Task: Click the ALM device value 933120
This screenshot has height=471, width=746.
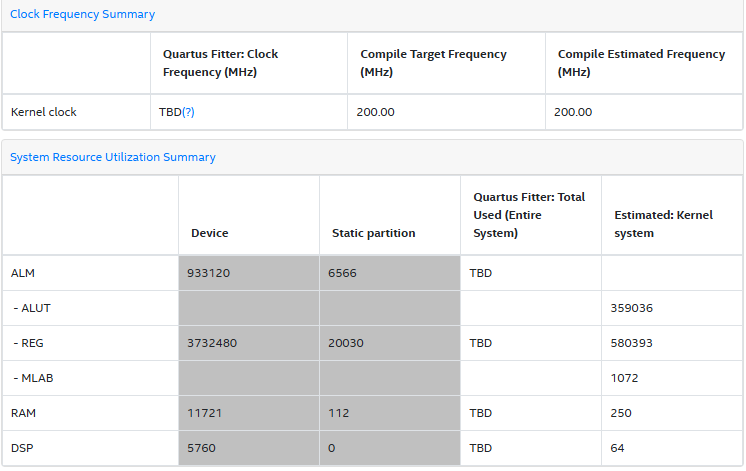Action: click(211, 272)
